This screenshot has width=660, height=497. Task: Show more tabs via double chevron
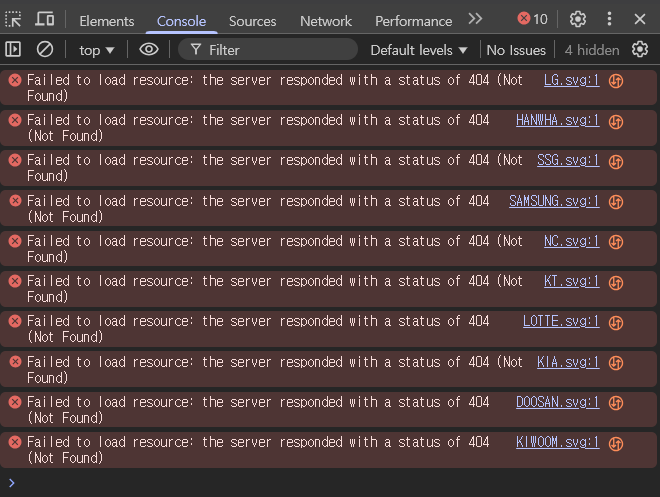(x=475, y=19)
